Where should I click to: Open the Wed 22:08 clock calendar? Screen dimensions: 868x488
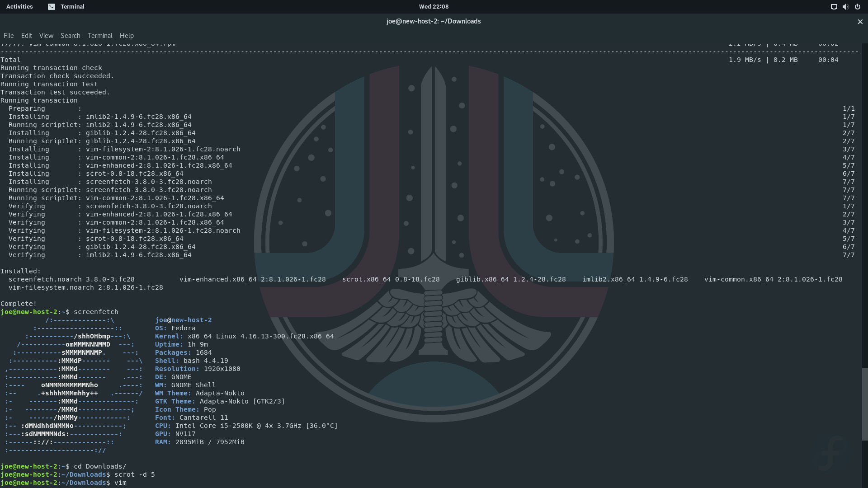433,7
